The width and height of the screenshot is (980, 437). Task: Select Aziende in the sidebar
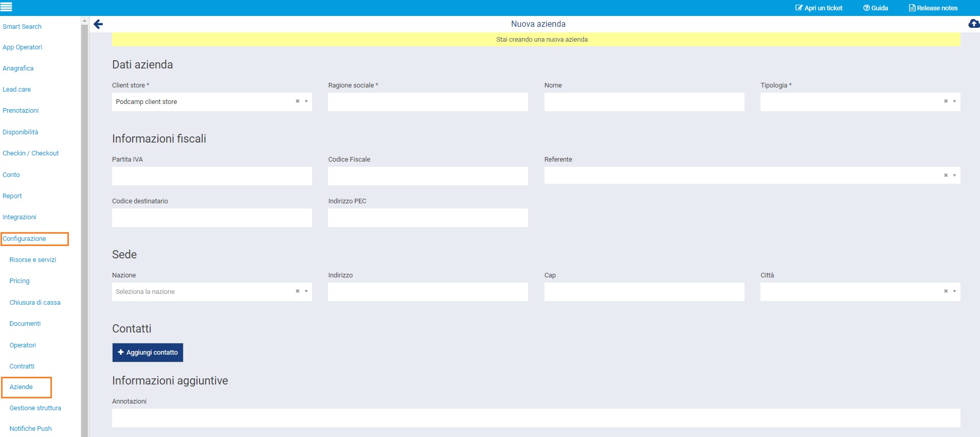point(21,387)
